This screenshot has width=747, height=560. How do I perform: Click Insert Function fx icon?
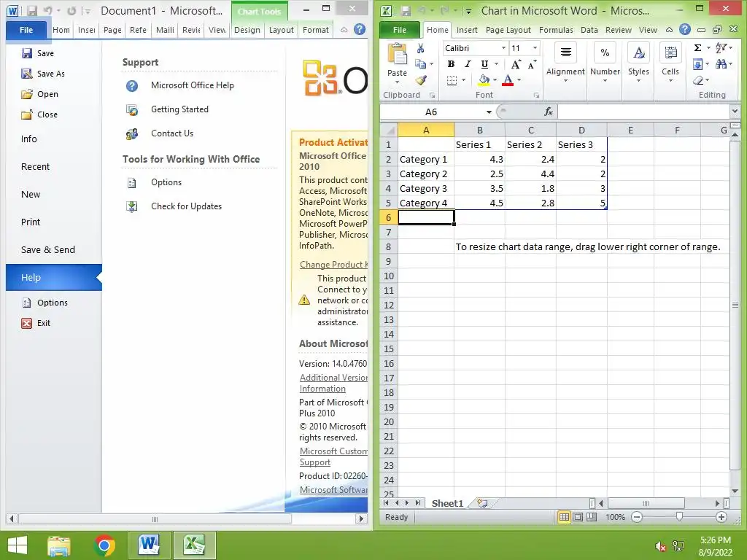click(549, 112)
